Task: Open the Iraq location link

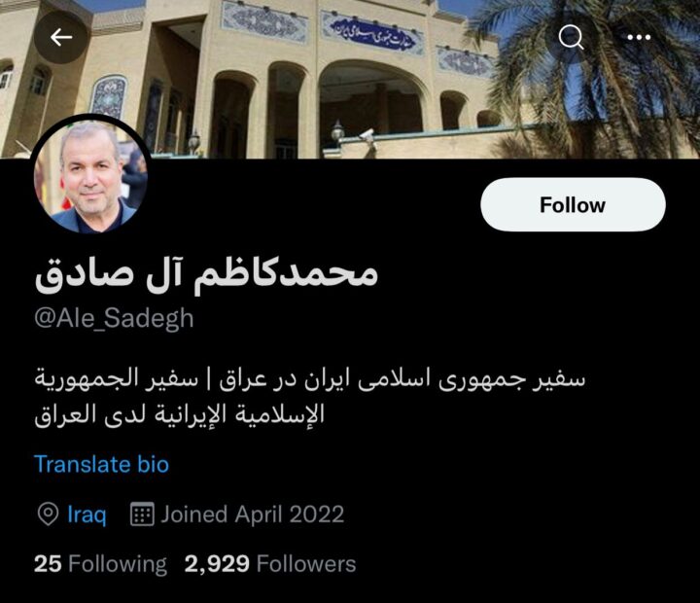Action: pos(87,514)
